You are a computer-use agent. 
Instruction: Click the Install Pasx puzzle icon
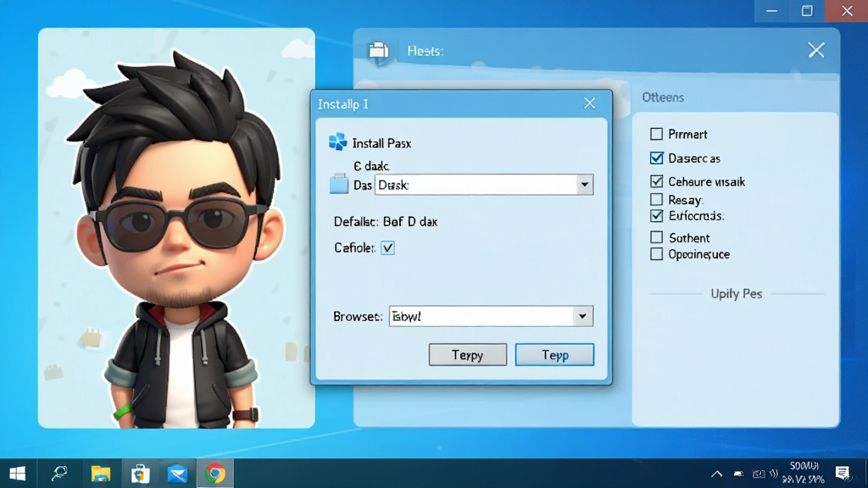(x=337, y=142)
